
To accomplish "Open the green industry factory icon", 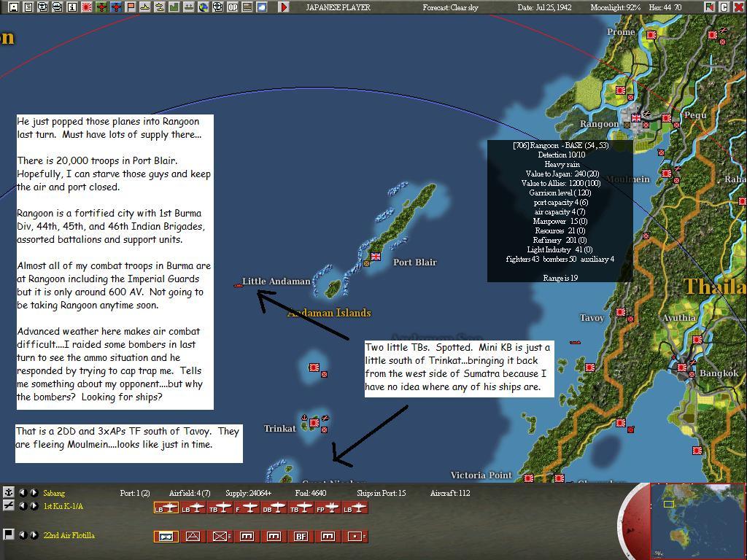I will click(174, 7).
